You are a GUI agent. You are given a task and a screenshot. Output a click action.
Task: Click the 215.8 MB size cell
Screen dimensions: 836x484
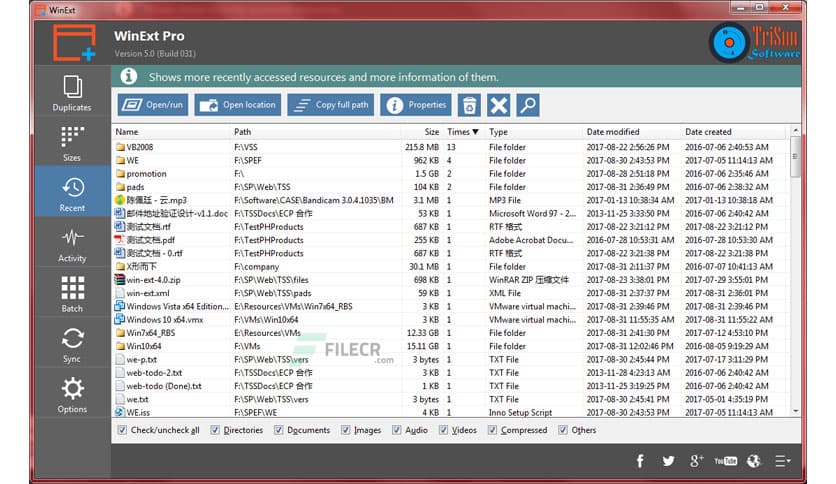tap(422, 147)
